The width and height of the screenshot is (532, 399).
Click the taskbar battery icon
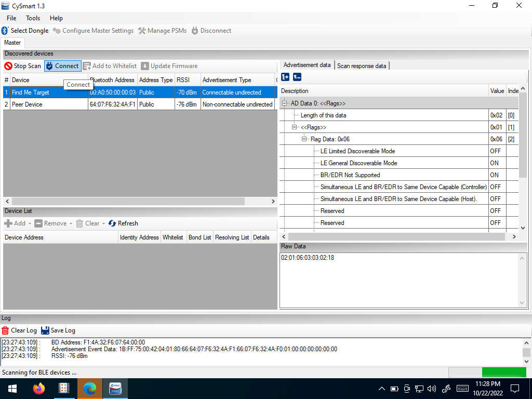pyautogui.click(x=394, y=389)
